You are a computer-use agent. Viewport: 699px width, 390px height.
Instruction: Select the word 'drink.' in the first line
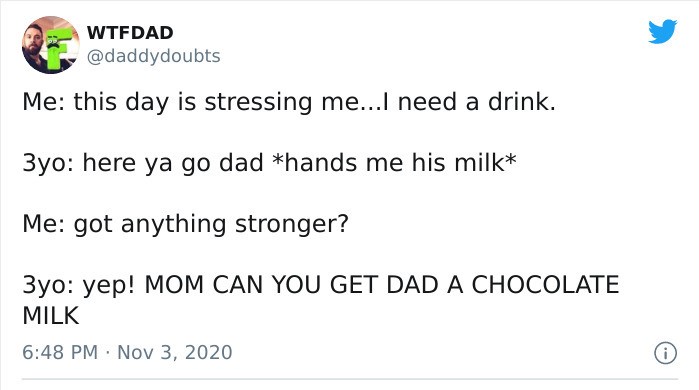point(522,101)
